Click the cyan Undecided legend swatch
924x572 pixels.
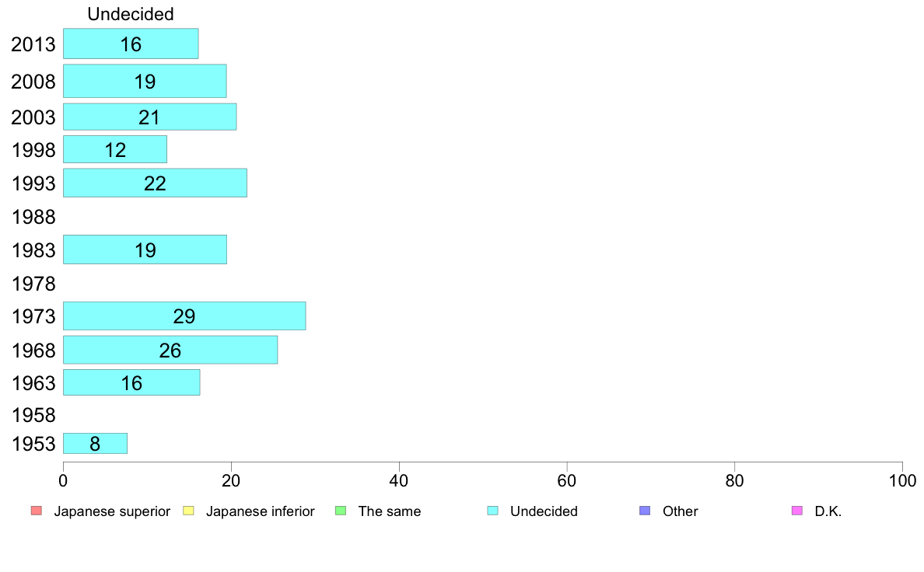click(x=492, y=511)
